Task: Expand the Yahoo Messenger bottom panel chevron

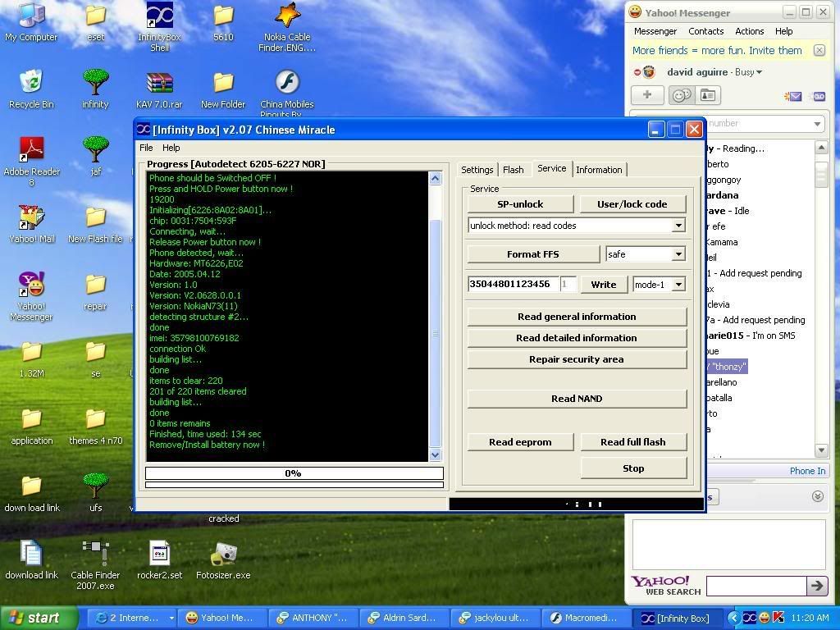Action: pyautogui.click(x=818, y=496)
